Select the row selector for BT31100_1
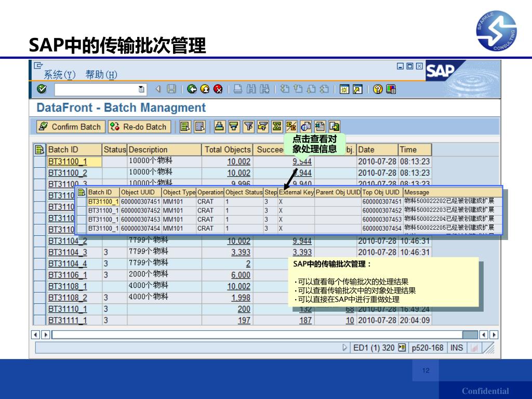Image resolution: width=532 pixels, height=399 pixels. click(39, 162)
